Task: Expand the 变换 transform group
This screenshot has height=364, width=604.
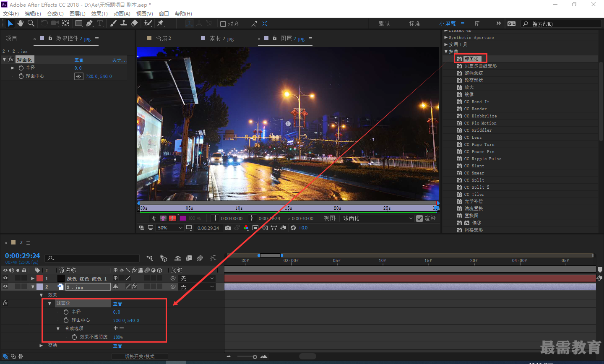Action: [41, 346]
